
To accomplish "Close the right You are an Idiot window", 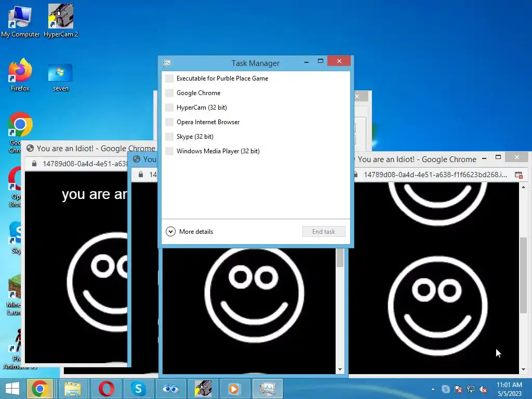I will (x=516, y=157).
